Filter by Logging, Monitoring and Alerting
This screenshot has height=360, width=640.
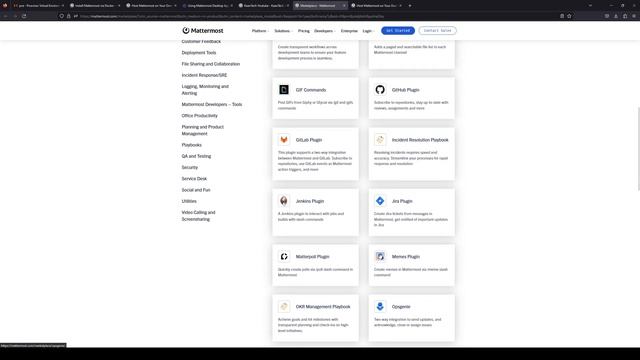coord(205,90)
